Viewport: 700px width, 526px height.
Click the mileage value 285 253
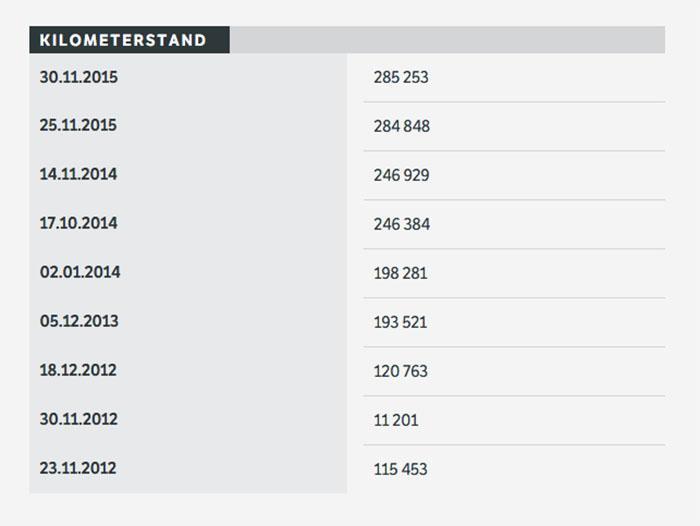tap(401, 77)
